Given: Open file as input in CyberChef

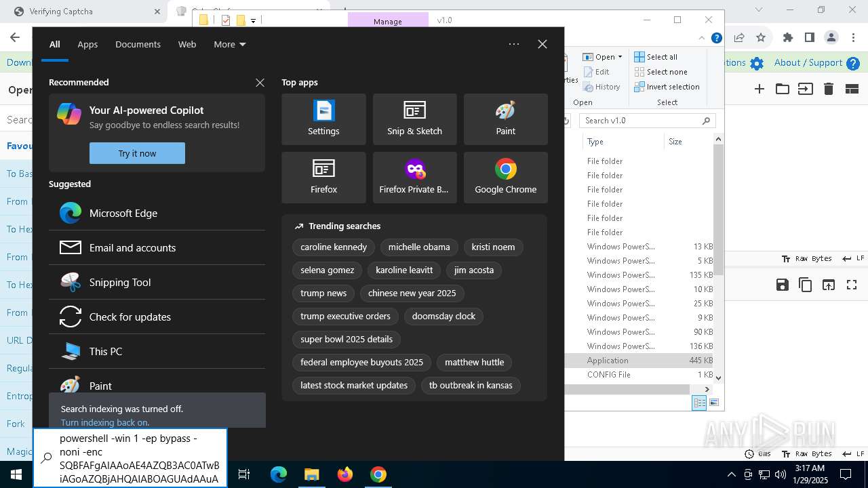Looking at the screenshot, I should 806,89.
